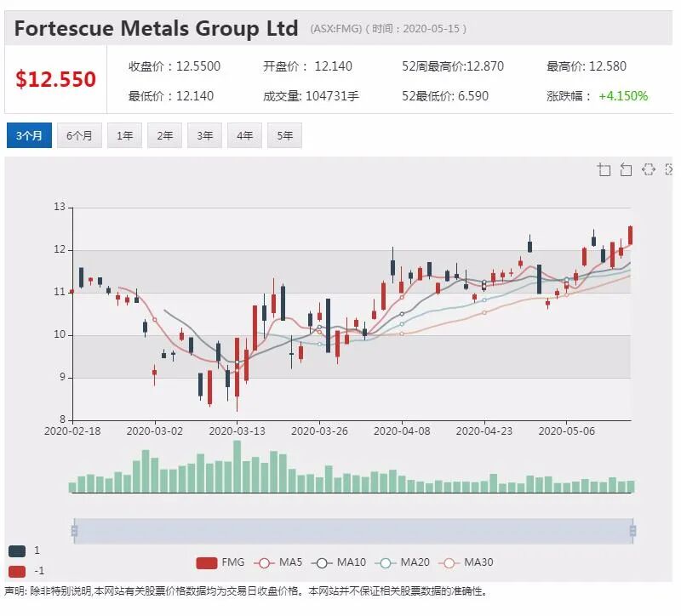The height and width of the screenshot is (616, 681).
Task: Click the green +4.150% change value
Action: 623,96
